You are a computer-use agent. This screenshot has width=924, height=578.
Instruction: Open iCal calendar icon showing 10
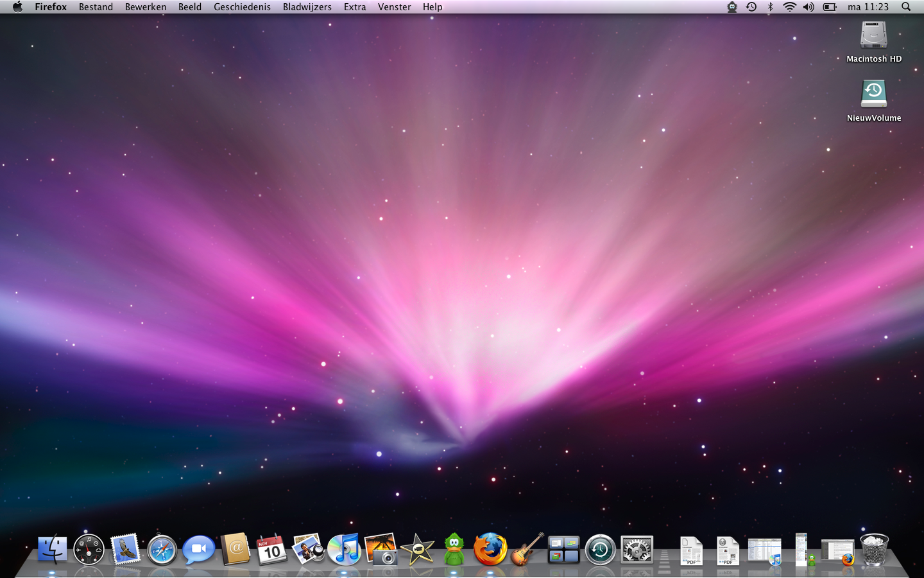pyautogui.click(x=271, y=550)
